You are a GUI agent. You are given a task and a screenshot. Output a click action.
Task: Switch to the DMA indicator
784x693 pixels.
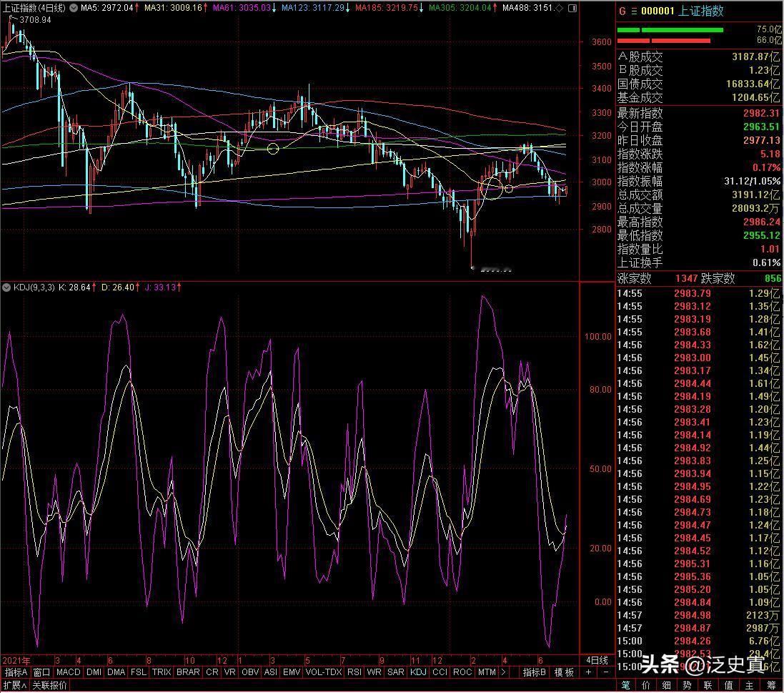click(116, 672)
